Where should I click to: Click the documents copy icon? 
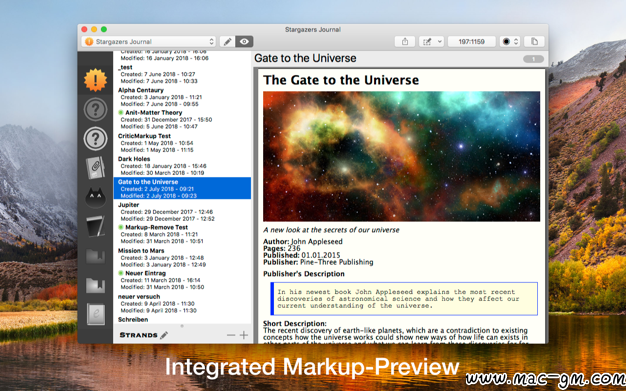(534, 42)
